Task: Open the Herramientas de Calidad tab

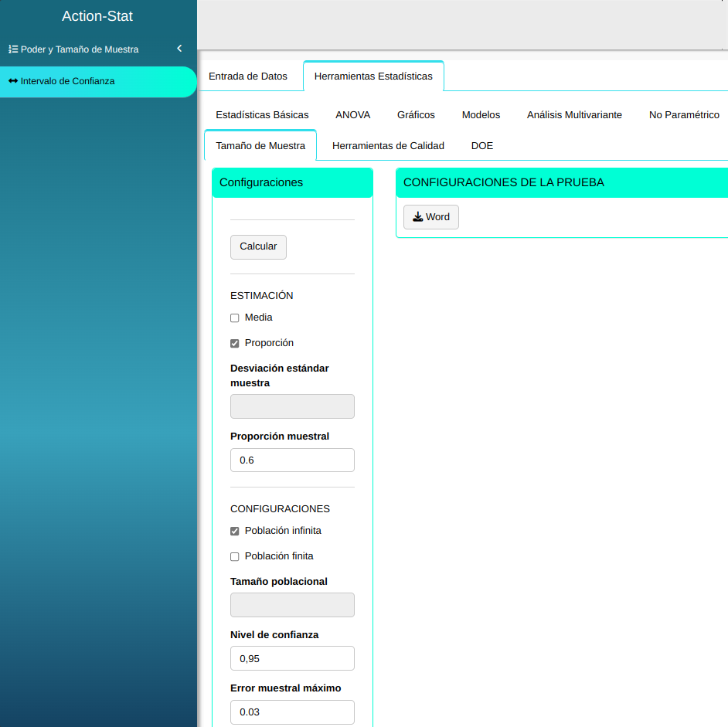Action: pos(388,146)
